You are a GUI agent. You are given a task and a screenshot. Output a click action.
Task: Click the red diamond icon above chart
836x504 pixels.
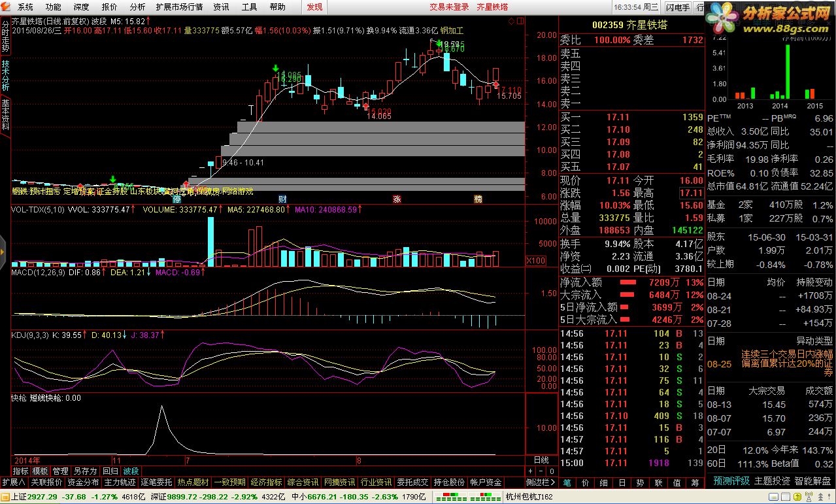coord(510,20)
